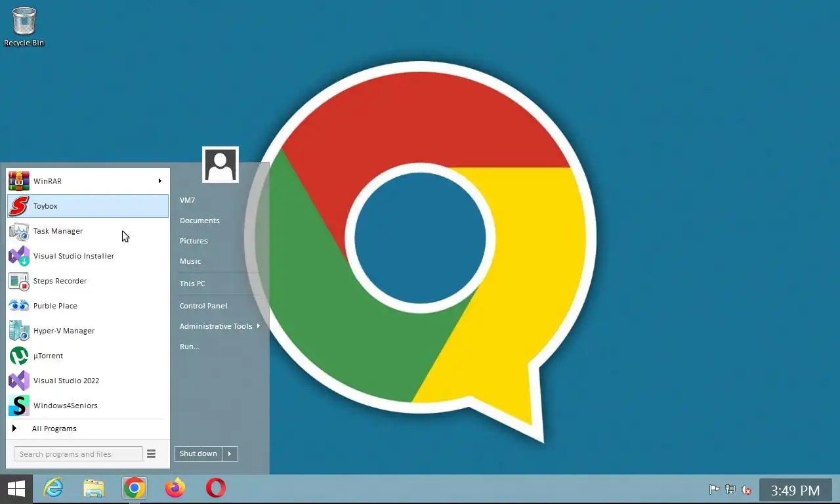
Task: Open This PC link
Action: [x=192, y=283]
